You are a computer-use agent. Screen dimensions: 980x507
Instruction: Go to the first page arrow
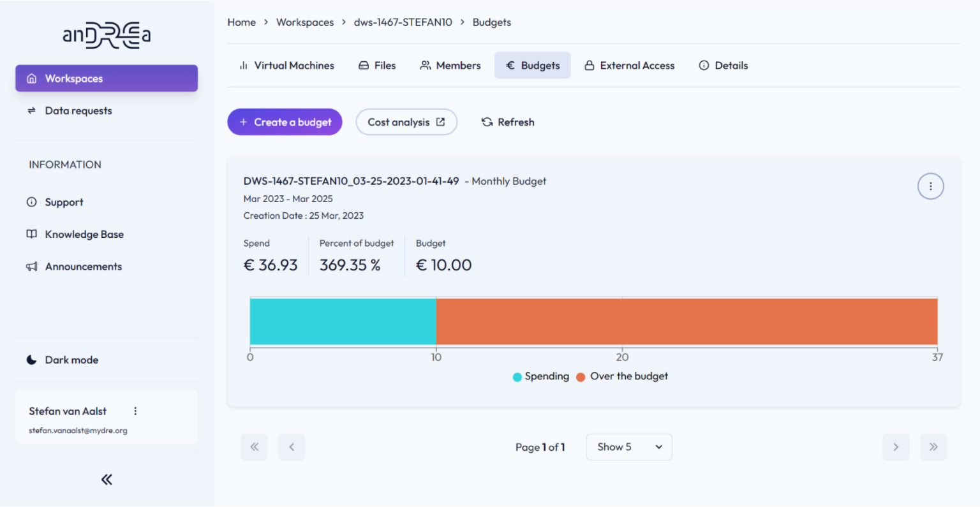coord(254,447)
